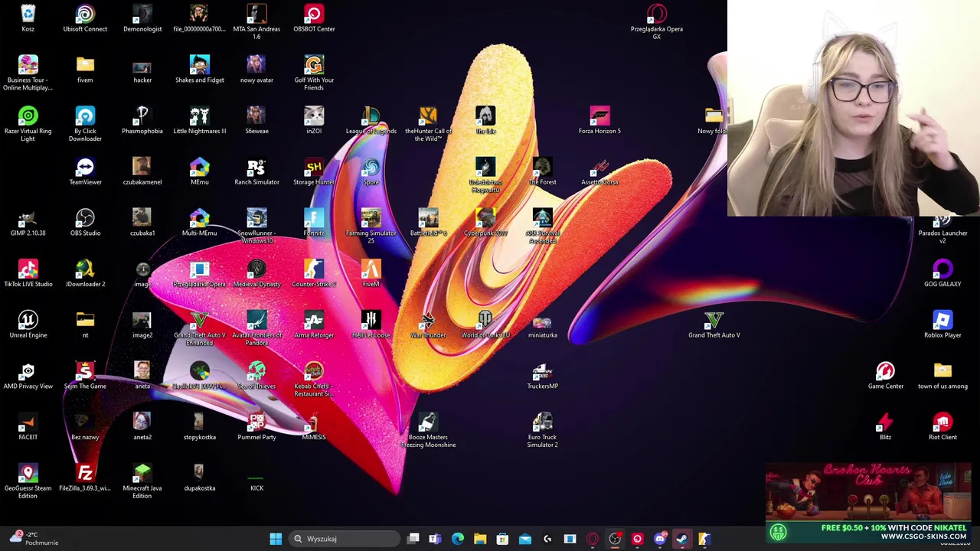Click the Wyszukaj taskbar search box
Viewport: 980px width, 551px height.
[x=345, y=539]
